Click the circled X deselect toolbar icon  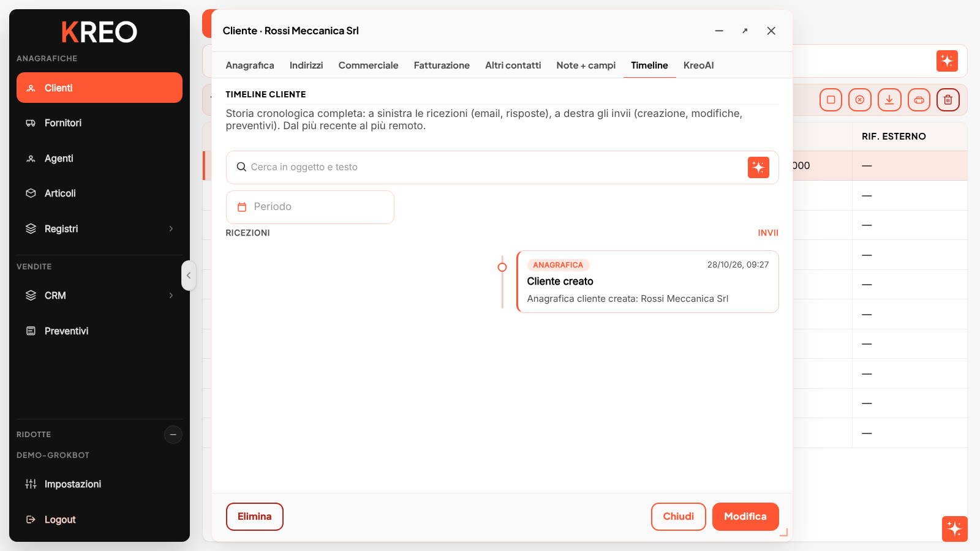860,100
